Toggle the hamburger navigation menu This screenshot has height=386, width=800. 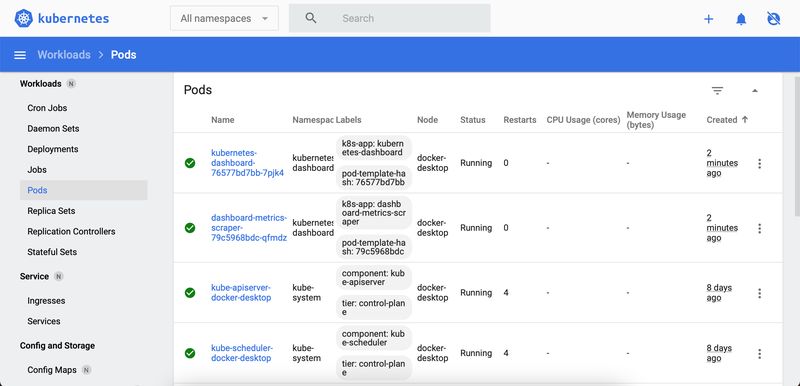20,55
